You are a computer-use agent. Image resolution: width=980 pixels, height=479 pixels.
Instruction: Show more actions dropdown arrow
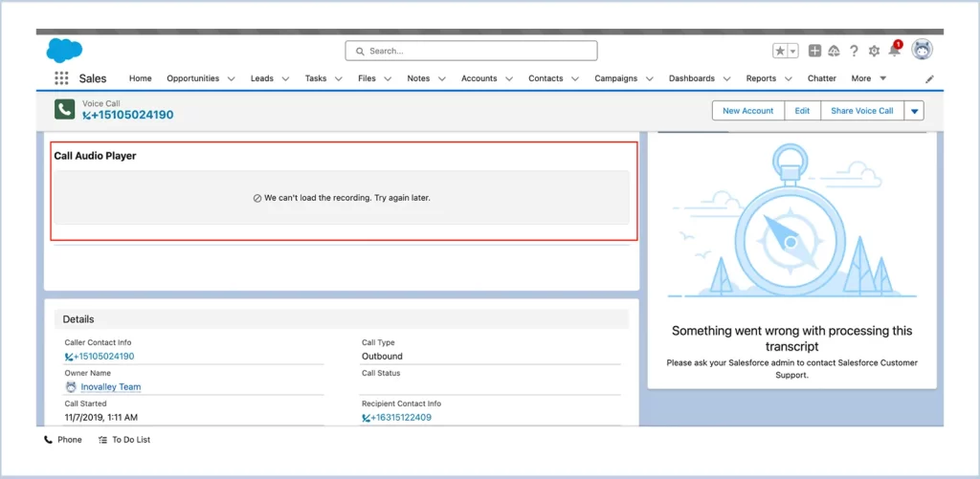(914, 111)
